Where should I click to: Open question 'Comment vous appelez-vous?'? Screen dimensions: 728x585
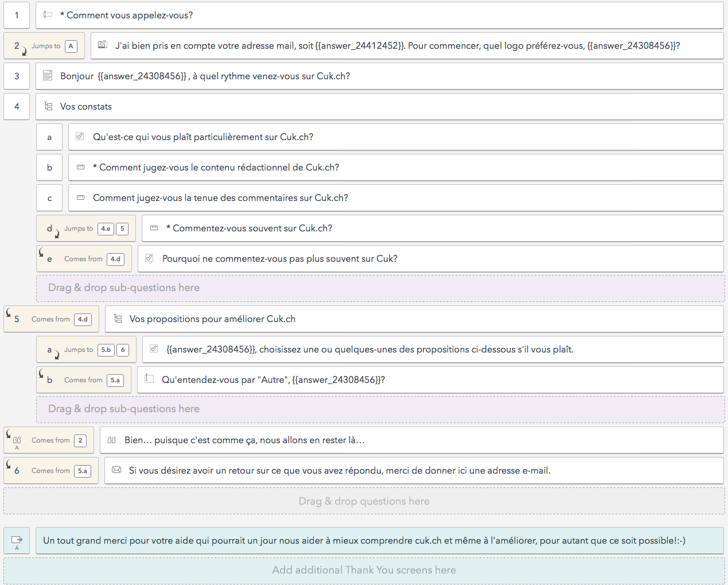click(379, 15)
